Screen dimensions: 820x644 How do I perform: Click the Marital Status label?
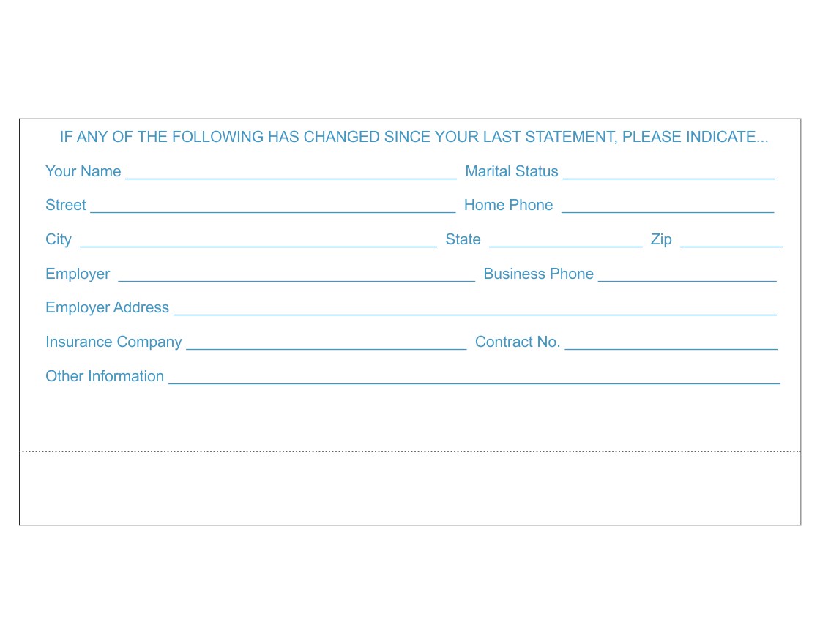pos(512,171)
